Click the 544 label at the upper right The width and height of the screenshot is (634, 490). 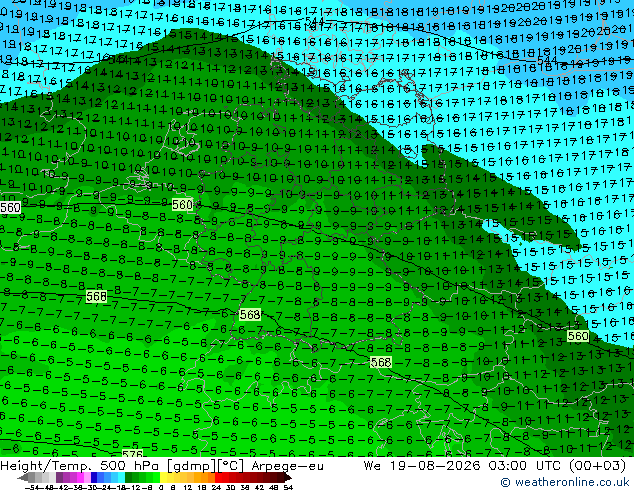pos(547,61)
